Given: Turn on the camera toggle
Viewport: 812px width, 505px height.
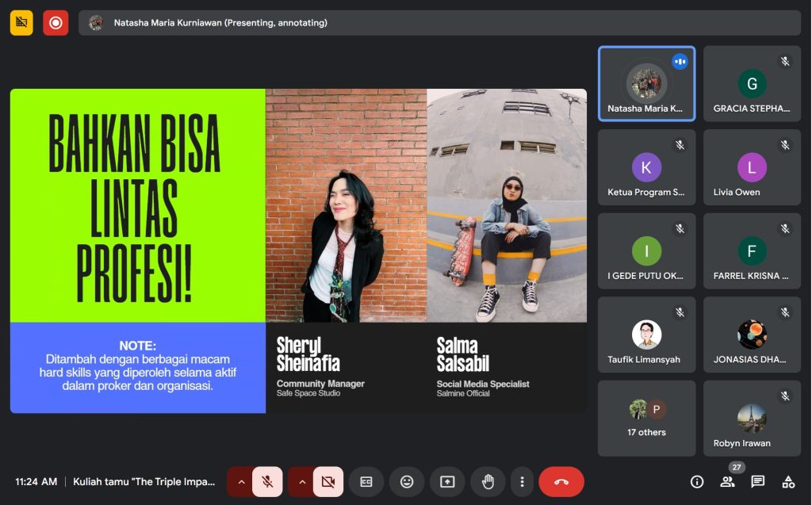Looking at the screenshot, I should (x=328, y=482).
